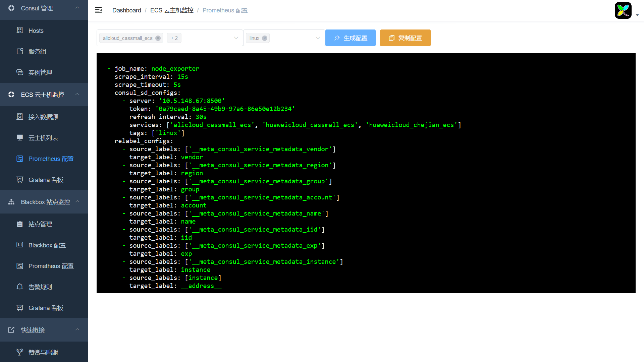
Task: Click the 复制配置 button
Action: coord(405,38)
